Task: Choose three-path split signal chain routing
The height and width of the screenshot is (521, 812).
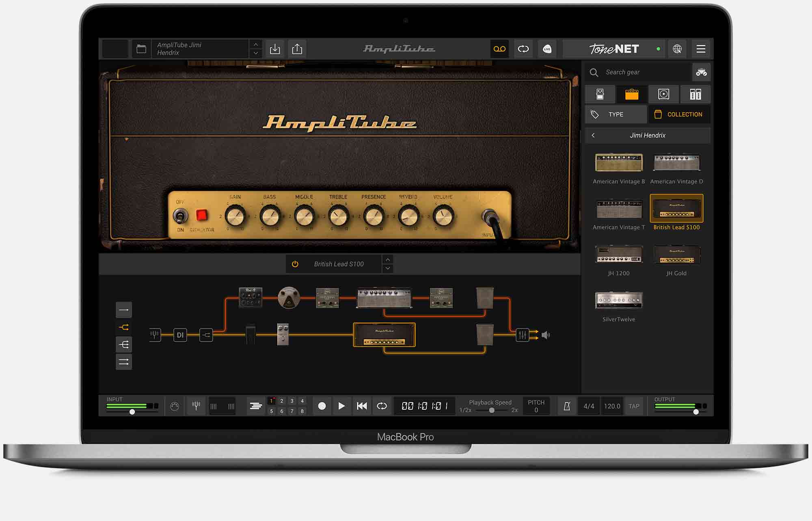Action: tap(124, 344)
